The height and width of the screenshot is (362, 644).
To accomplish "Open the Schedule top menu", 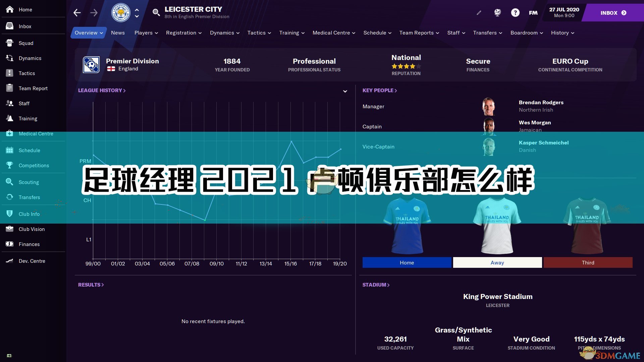I will (x=377, y=33).
